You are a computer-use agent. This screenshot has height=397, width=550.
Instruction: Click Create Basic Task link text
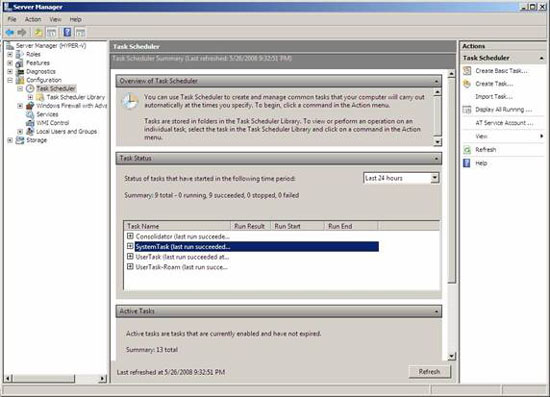coord(501,71)
